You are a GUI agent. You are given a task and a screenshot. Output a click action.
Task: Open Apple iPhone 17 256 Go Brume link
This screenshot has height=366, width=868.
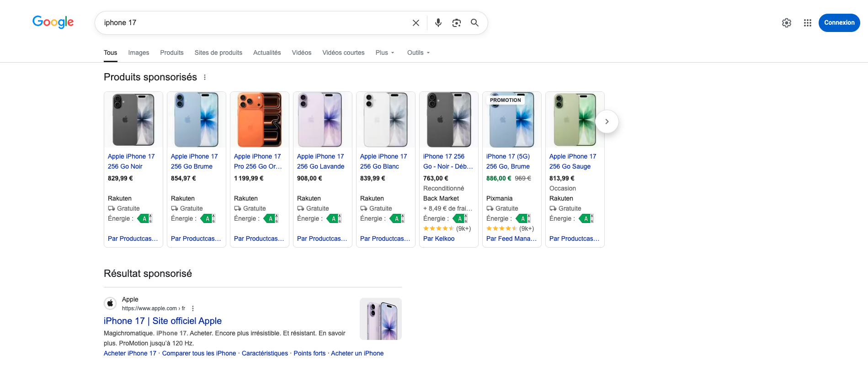tap(194, 161)
